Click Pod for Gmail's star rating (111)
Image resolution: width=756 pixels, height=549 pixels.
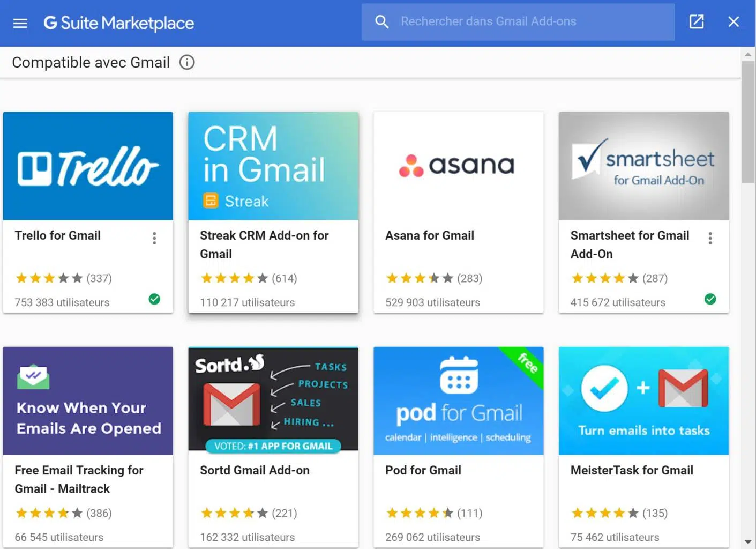(434, 513)
